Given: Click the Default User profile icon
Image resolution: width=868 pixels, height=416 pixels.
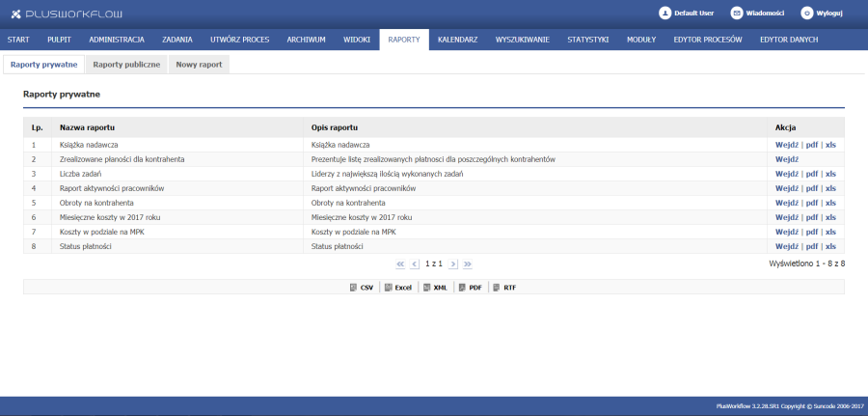Looking at the screenshot, I should (665, 14).
